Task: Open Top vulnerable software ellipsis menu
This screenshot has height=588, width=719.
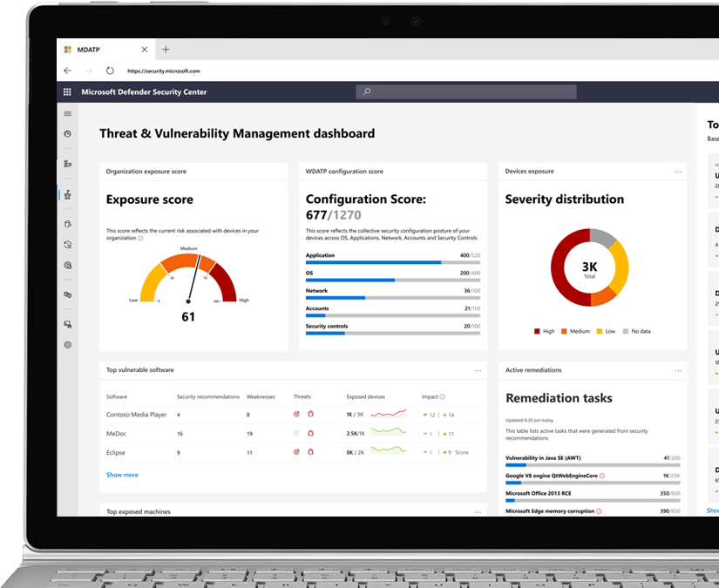Action: (478, 370)
